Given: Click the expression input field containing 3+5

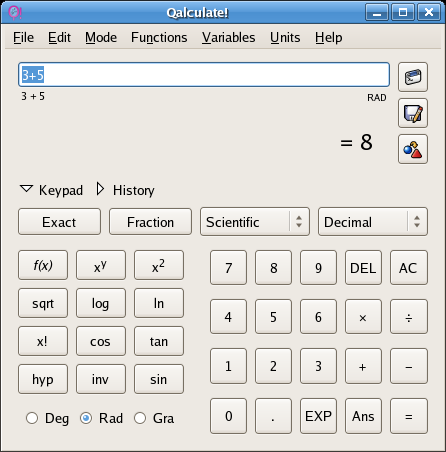Looking at the screenshot, I should click(x=204, y=75).
